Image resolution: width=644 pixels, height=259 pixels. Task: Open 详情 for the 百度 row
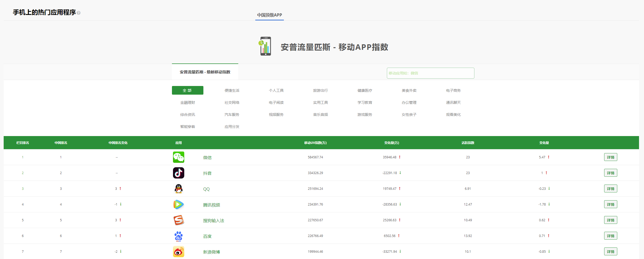pos(610,236)
